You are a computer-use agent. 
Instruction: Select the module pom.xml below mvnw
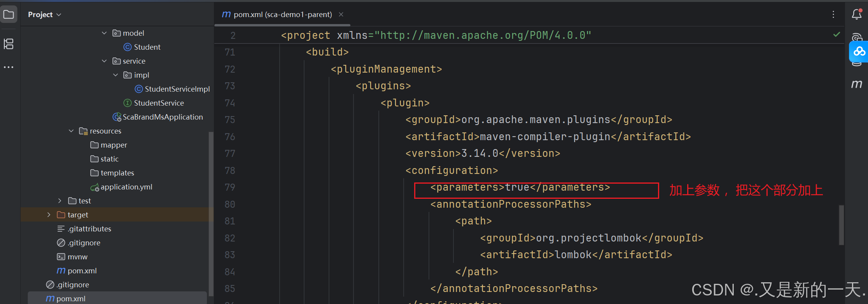82,271
